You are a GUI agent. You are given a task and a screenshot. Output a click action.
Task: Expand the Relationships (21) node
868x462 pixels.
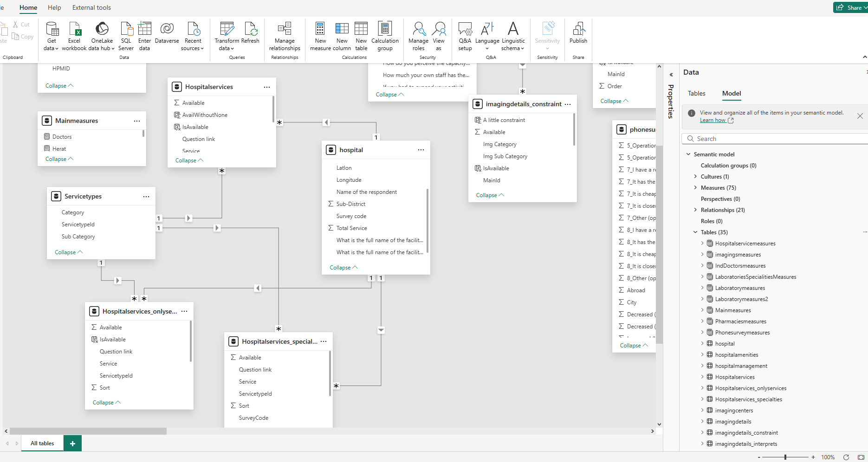coord(695,210)
